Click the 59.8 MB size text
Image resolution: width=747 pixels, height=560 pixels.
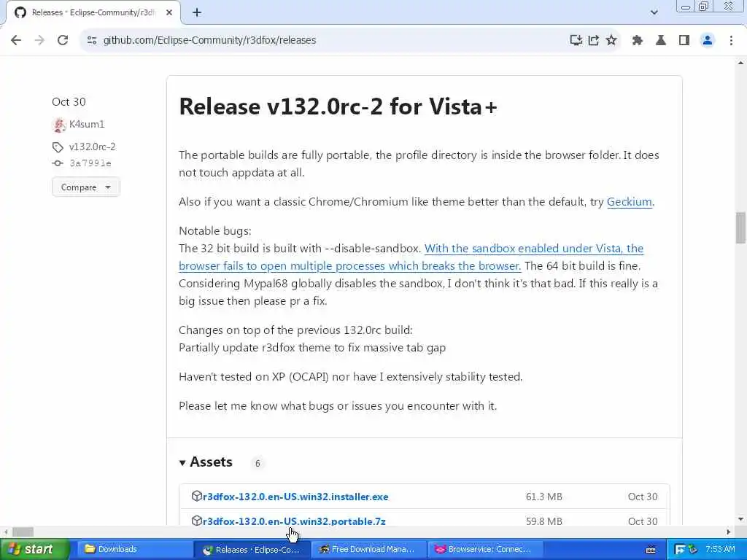click(544, 521)
